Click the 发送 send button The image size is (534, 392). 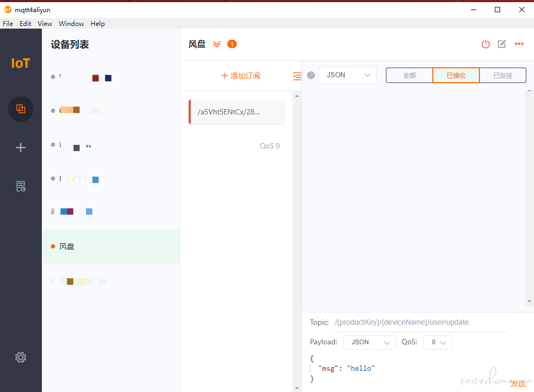[518, 384]
